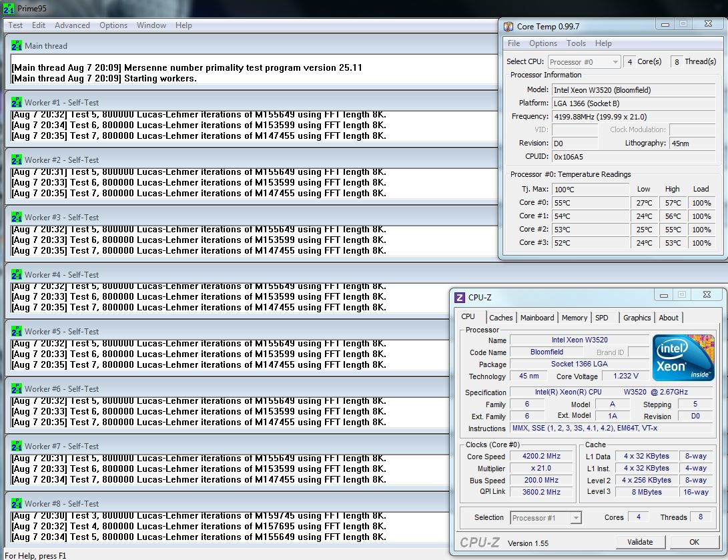Viewport: 728px width, 560px height.
Task: Click the CPU-Z Validate button
Action: click(640, 542)
